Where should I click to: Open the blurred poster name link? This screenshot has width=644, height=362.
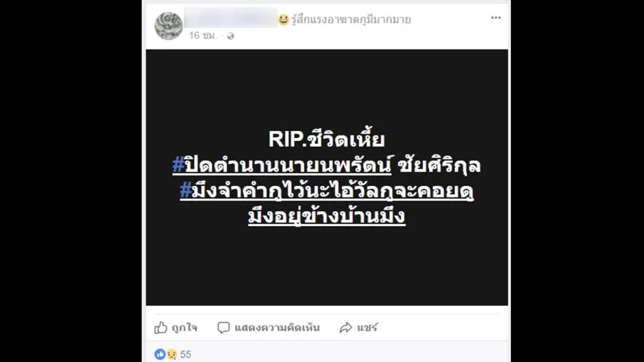pyautogui.click(x=231, y=18)
